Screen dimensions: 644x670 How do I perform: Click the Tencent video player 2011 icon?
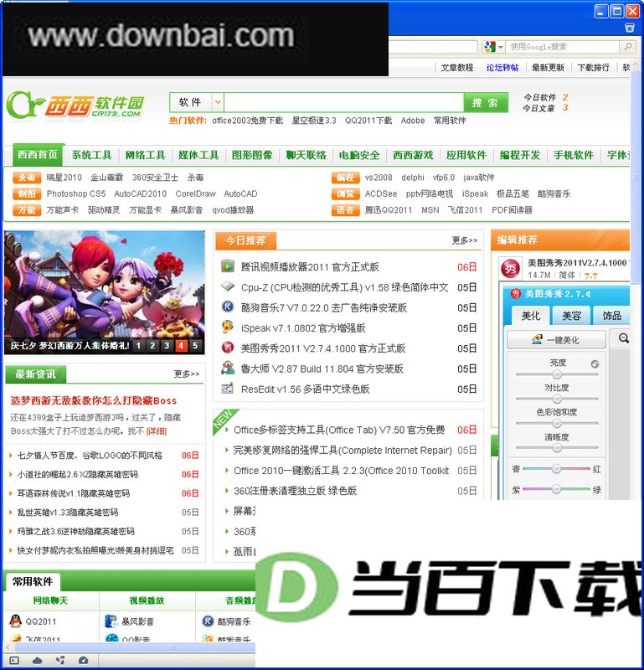227,266
